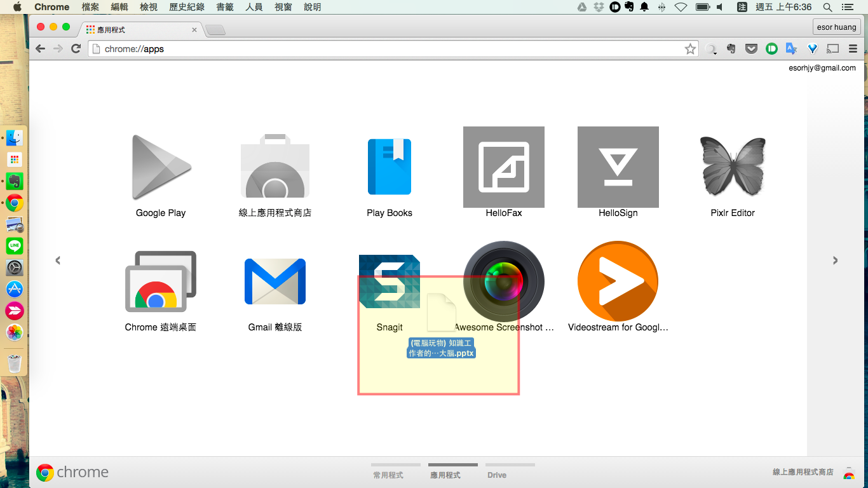
Task: Open the Google Play app
Action: [161, 167]
